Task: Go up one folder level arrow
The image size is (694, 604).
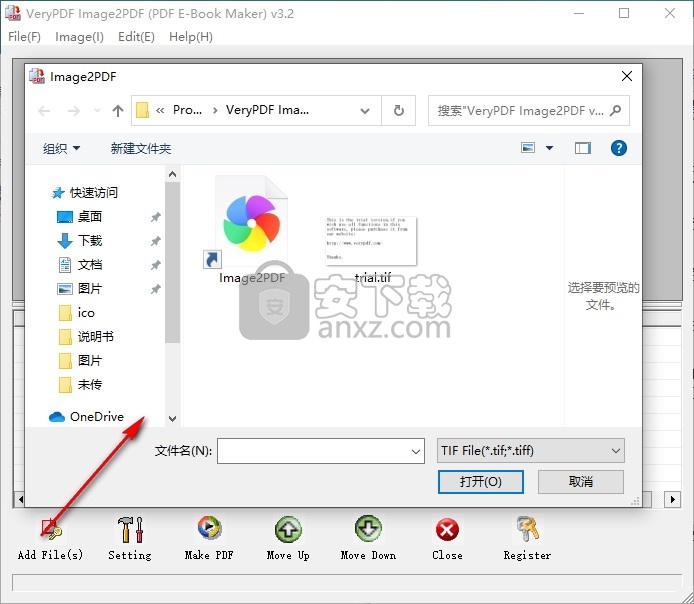Action: point(118,111)
